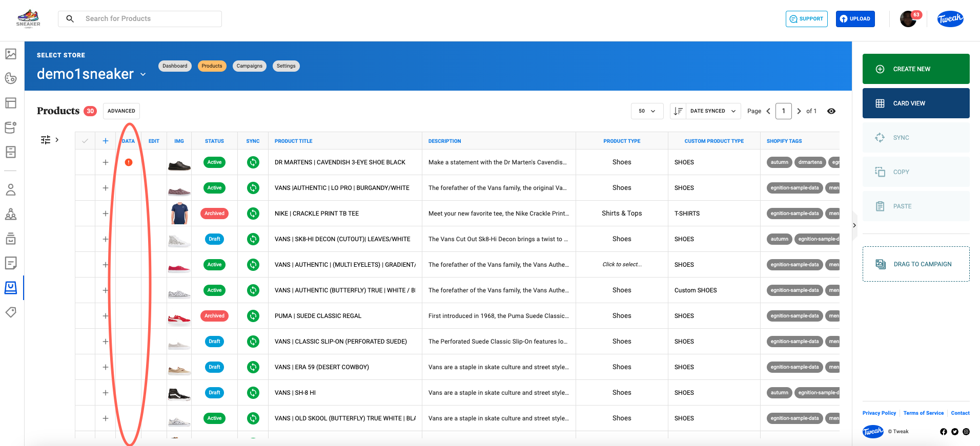Click the Twitter icon in the footer
The image size is (980, 446).
pos(955,432)
